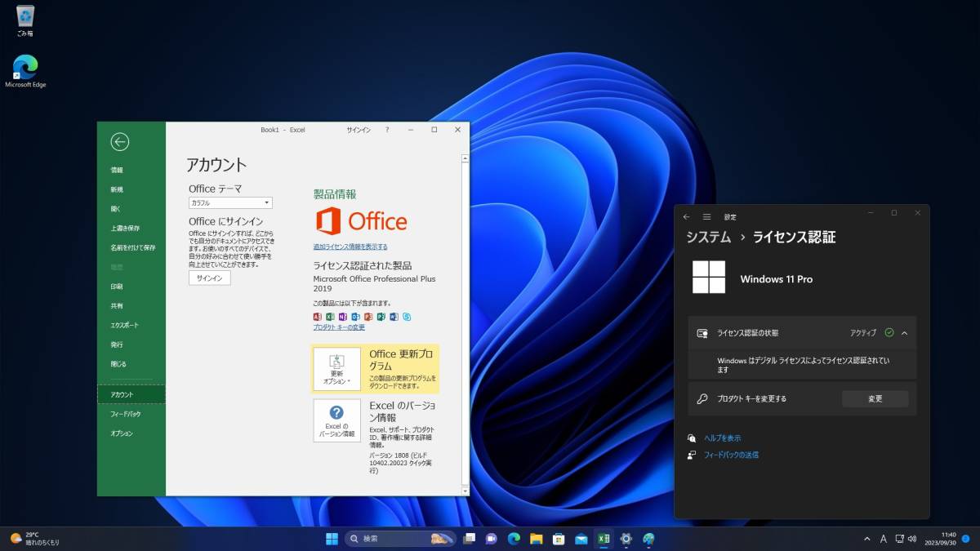Open Task View from the taskbar

[x=470, y=539]
